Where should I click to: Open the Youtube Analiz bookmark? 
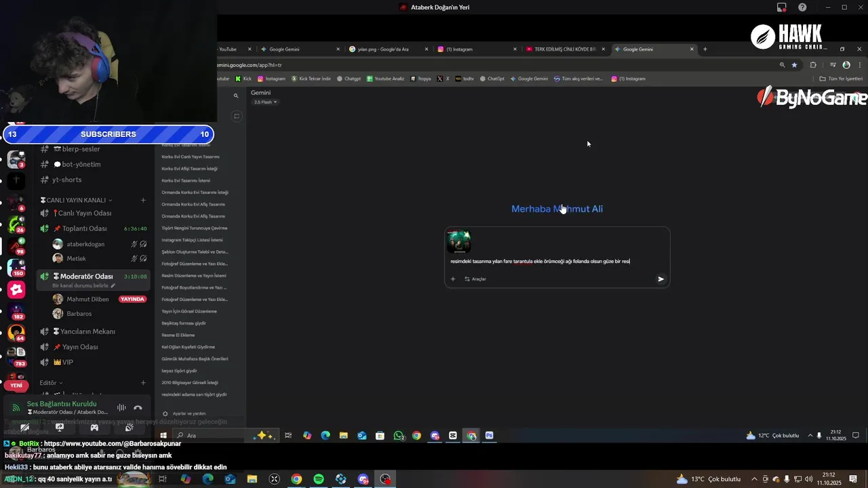385,79
